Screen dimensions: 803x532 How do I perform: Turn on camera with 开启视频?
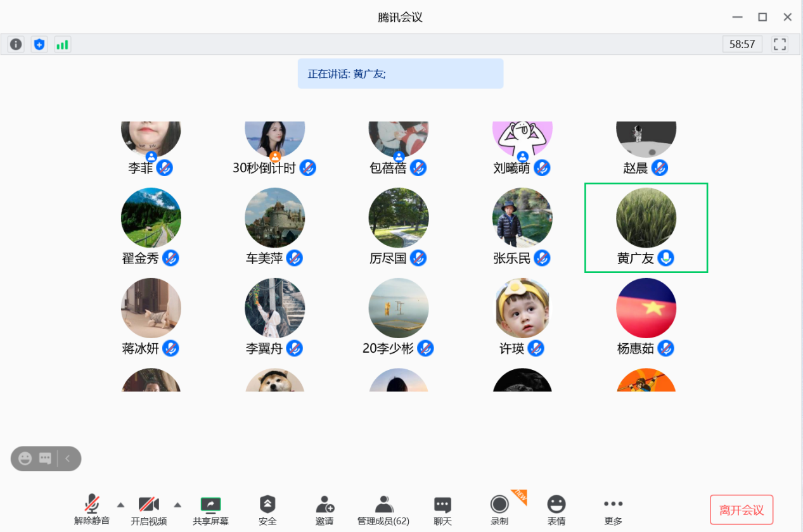click(x=149, y=510)
